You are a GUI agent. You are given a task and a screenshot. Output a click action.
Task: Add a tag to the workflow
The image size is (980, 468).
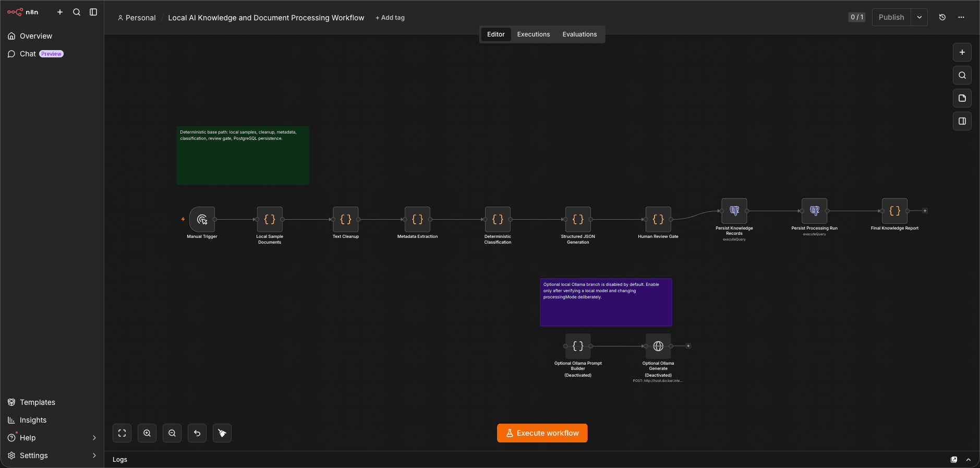[390, 18]
